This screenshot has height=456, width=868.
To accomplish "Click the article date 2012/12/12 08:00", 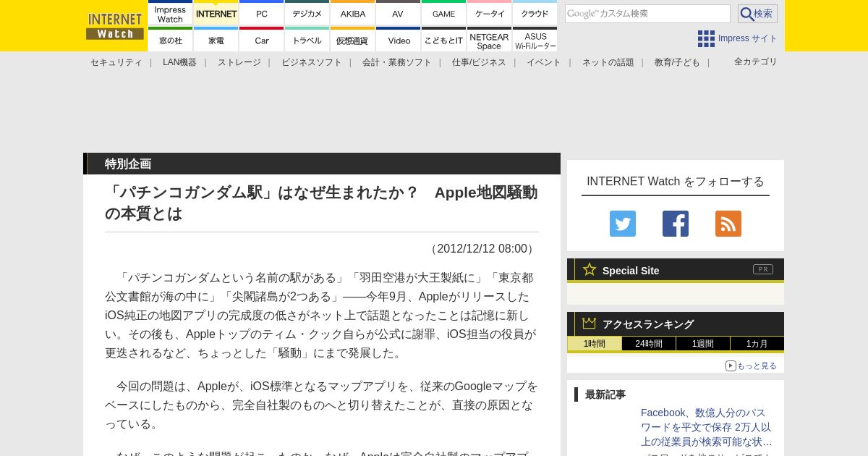I will 482,249.
